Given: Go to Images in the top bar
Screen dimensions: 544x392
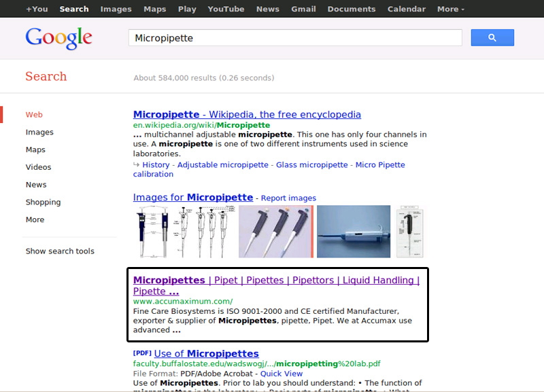Looking at the screenshot, I should pos(116,9).
